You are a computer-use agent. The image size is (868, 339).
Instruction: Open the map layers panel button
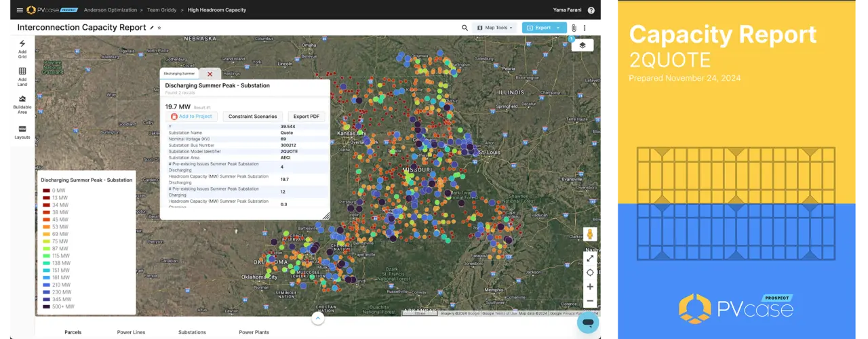(583, 45)
